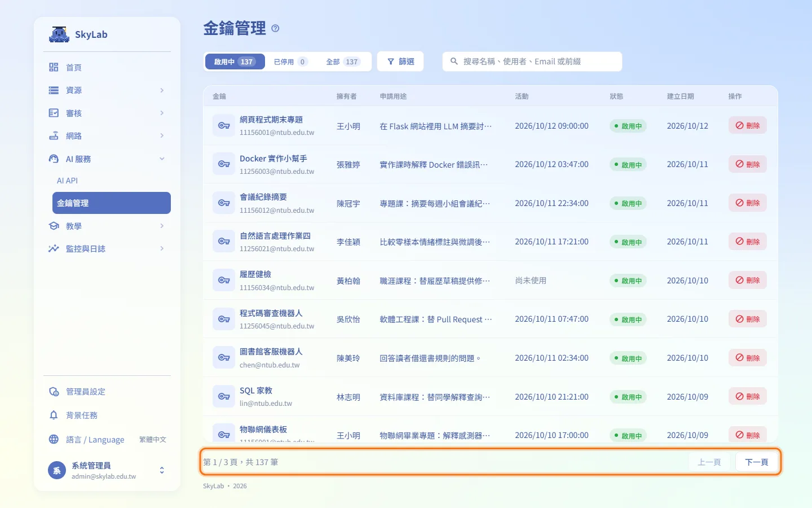Click owner name 張雅婷
This screenshot has width=812, height=508.
pyautogui.click(x=348, y=165)
